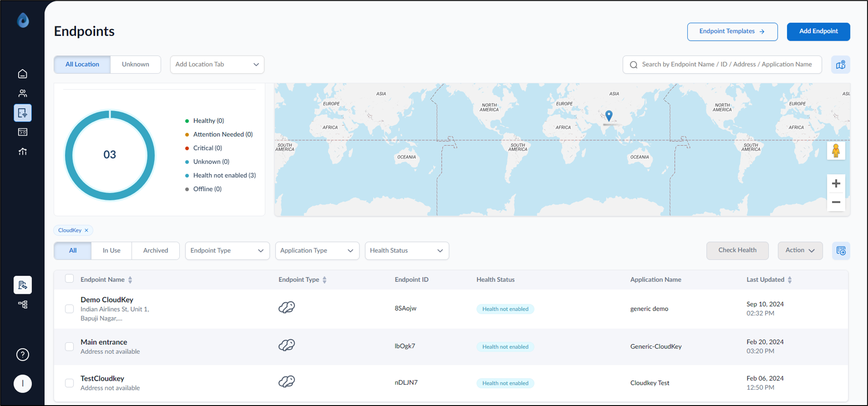Click Health not enabled badge for Main entrance
Viewport: 868px width, 406px height.
click(x=505, y=347)
